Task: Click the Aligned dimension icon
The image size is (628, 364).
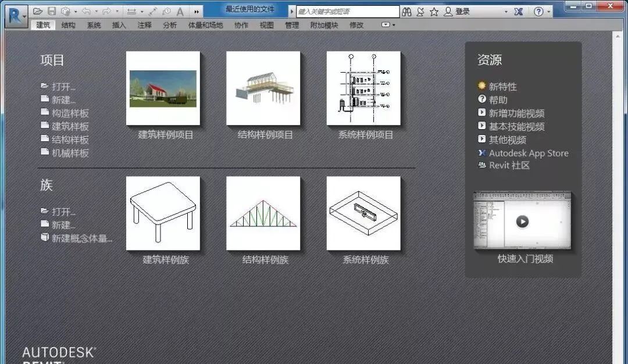Action: (153, 12)
